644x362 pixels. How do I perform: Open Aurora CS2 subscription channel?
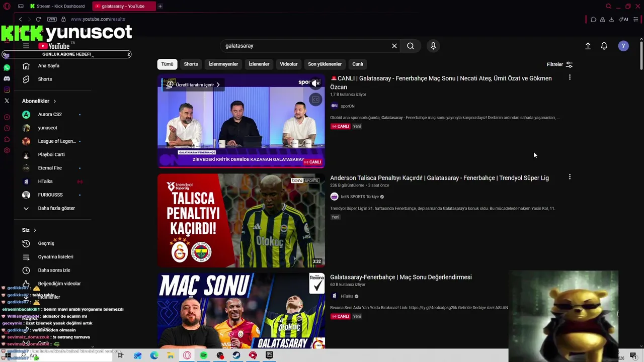[x=50, y=114]
